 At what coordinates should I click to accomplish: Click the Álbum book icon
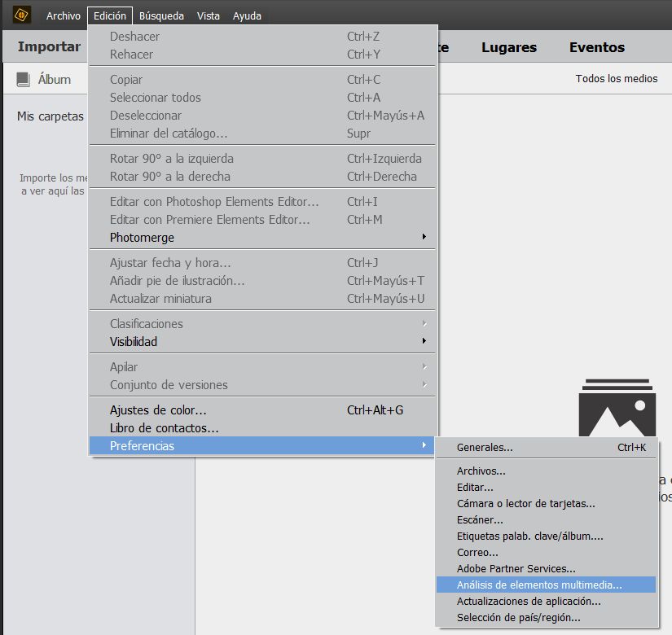[23, 79]
